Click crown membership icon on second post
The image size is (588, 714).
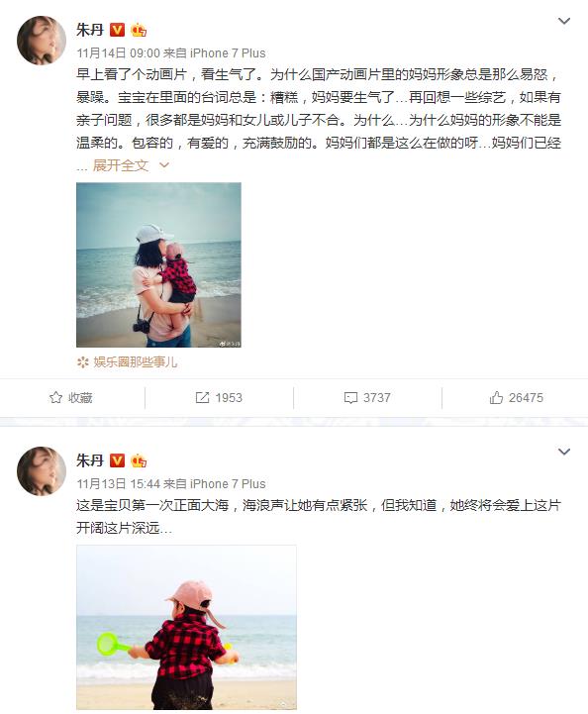(139, 460)
